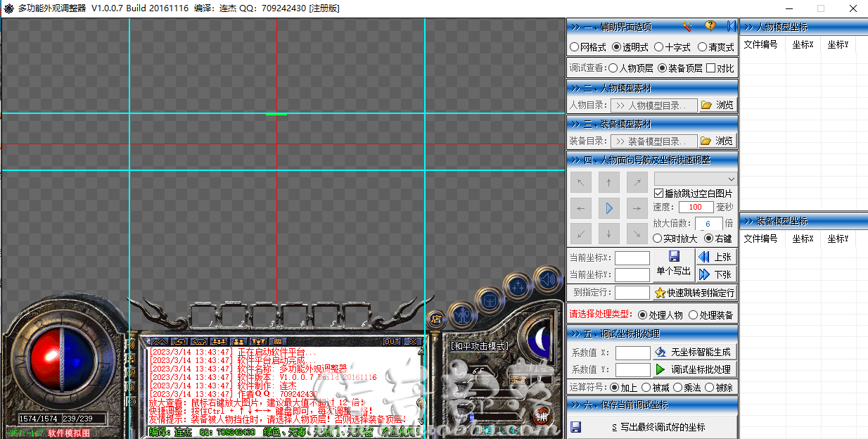This screenshot has height=439, width=868.
Task: Select the 加上 operator radio button
Action: point(625,388)
